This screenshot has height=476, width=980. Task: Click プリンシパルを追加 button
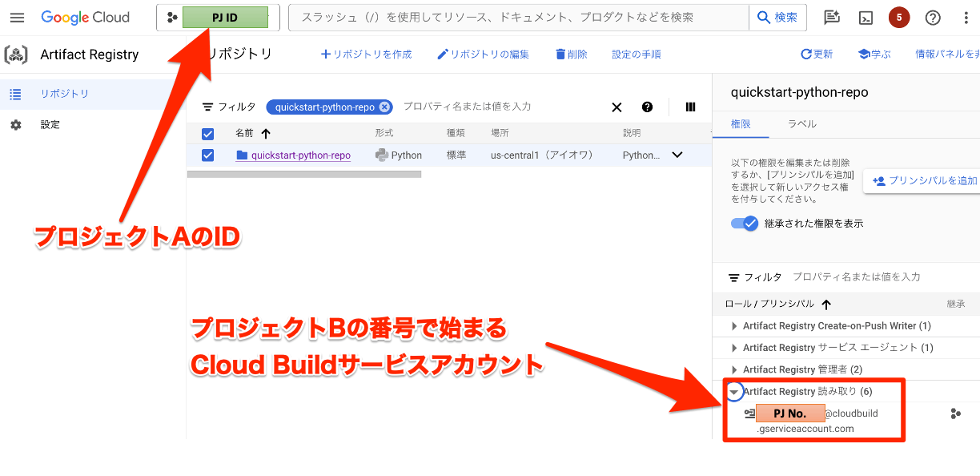[x=926, y=181]
